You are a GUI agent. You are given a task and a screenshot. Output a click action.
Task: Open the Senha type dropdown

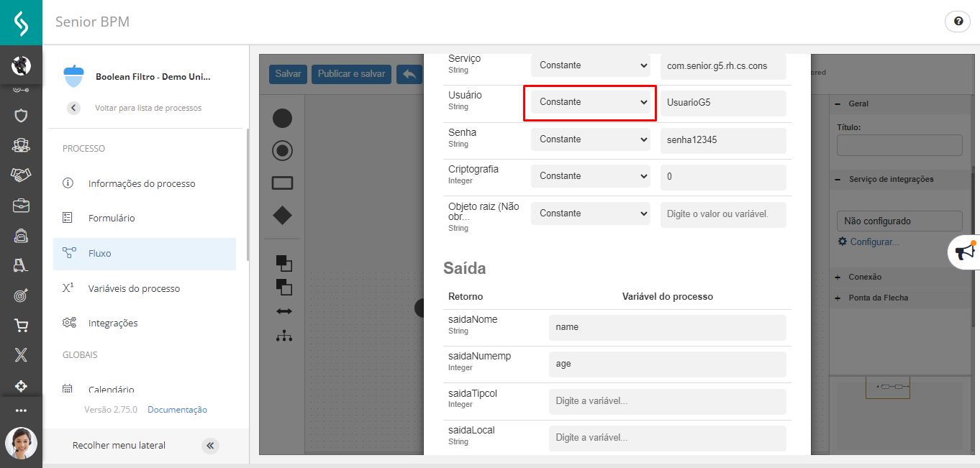pyautogui.click(x=590, y=139)
